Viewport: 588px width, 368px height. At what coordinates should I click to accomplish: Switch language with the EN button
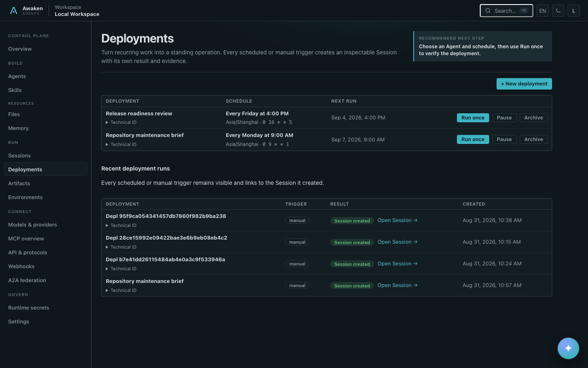(543, 11)
